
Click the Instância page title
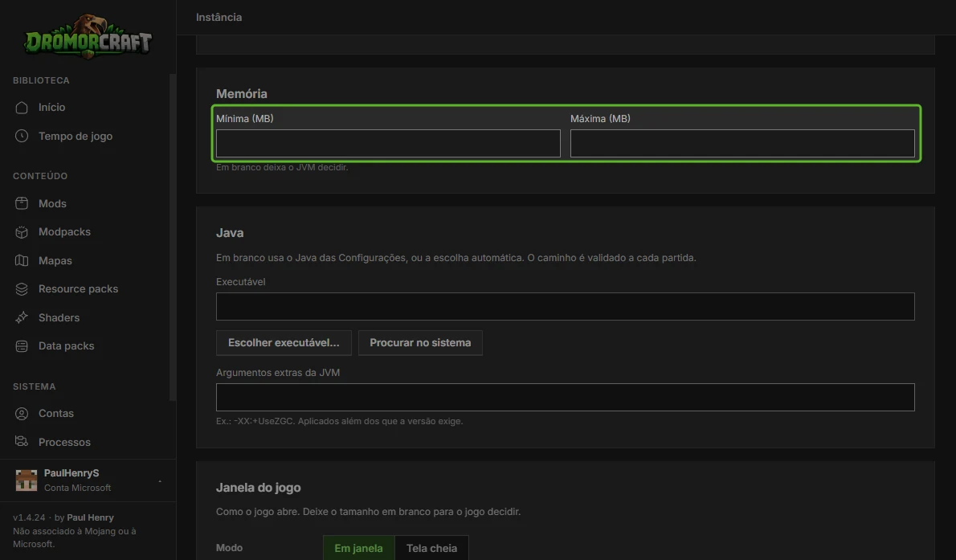click(x=219, y=17)
